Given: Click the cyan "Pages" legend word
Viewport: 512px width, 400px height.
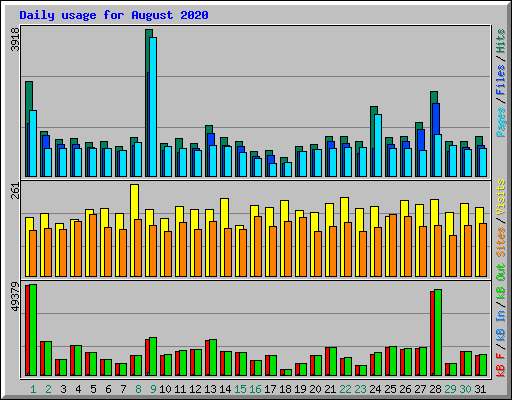Looking at the screenshot, I should pos(500,122).
